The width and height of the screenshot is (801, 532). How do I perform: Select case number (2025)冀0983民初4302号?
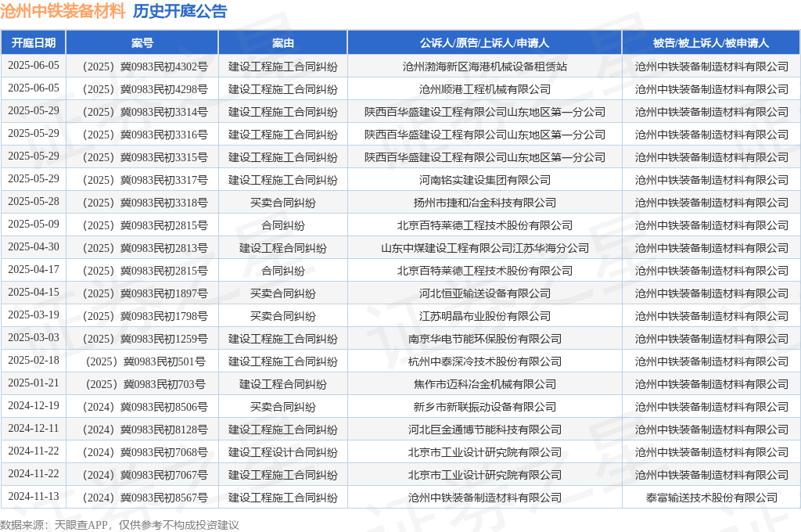click(145, 66)
